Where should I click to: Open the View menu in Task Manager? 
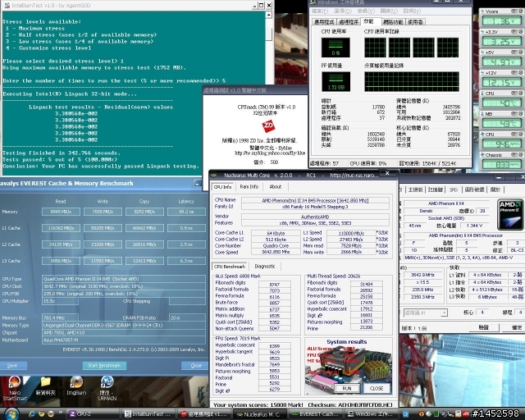pyautogui.click(x=365, y=11)
